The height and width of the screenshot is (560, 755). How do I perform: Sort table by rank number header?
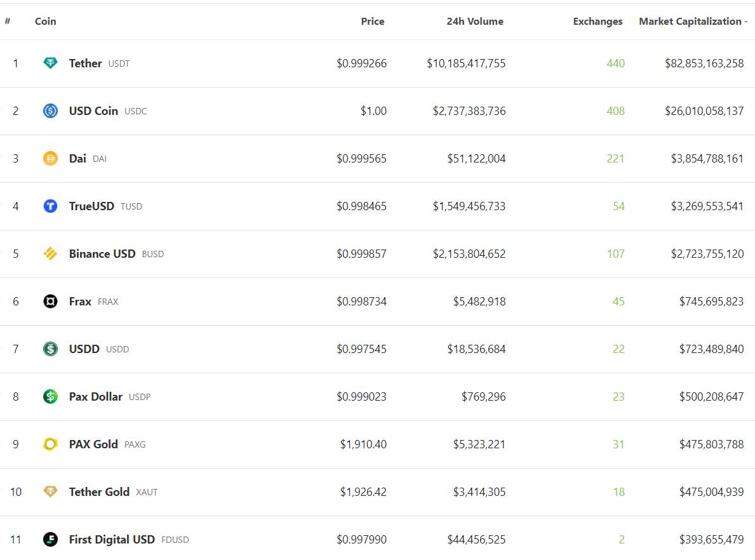coord(8,21)
